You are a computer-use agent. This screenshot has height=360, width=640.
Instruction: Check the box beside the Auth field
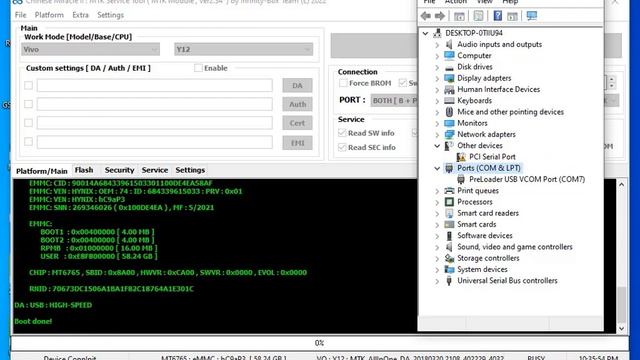coord(28,104)
